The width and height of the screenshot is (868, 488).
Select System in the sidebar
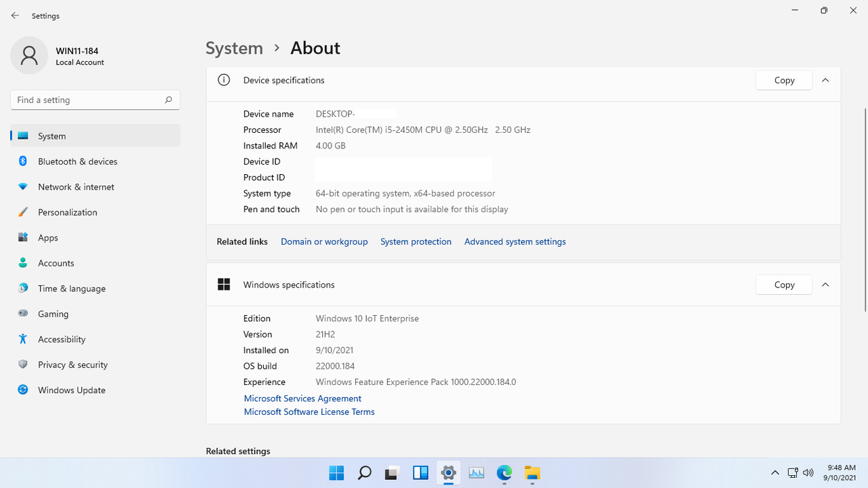coord(96,136)
